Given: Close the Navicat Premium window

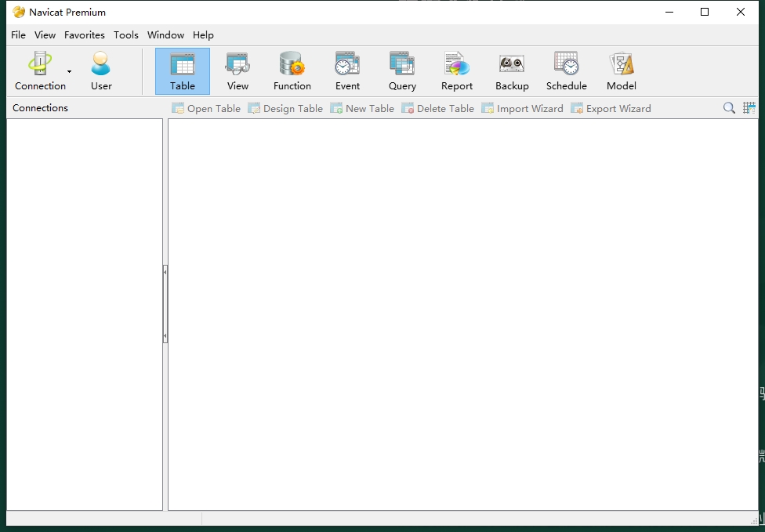Looking at the screenshot, I should click(x=741, y=13).
